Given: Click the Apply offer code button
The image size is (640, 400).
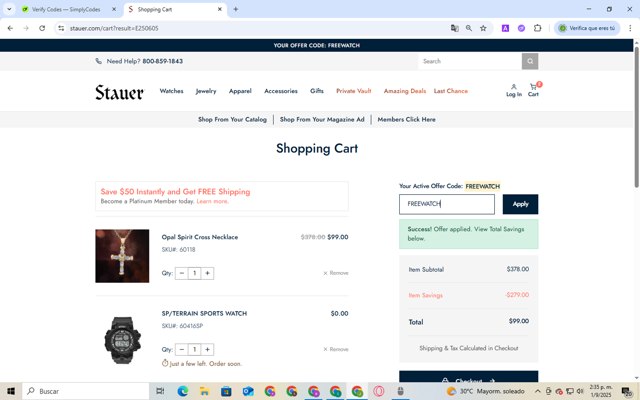Looking at the screenshot, I should tap(520, 204).
